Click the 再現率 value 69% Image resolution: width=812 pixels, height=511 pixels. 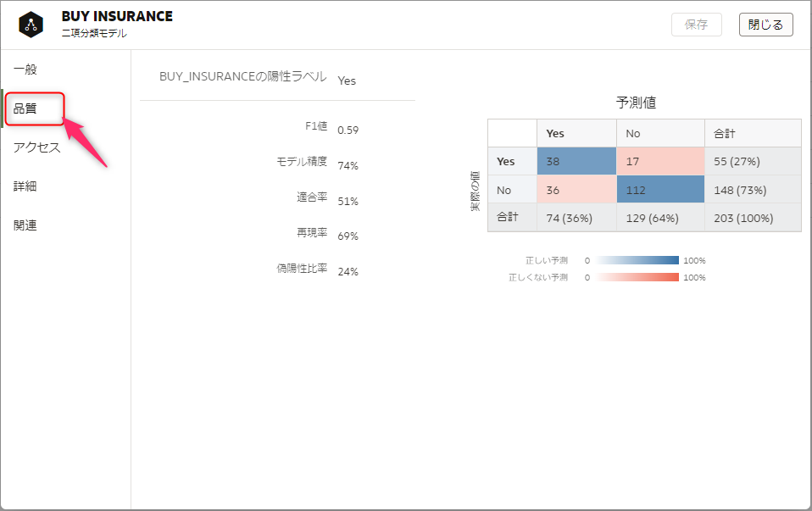coord(348,236)
